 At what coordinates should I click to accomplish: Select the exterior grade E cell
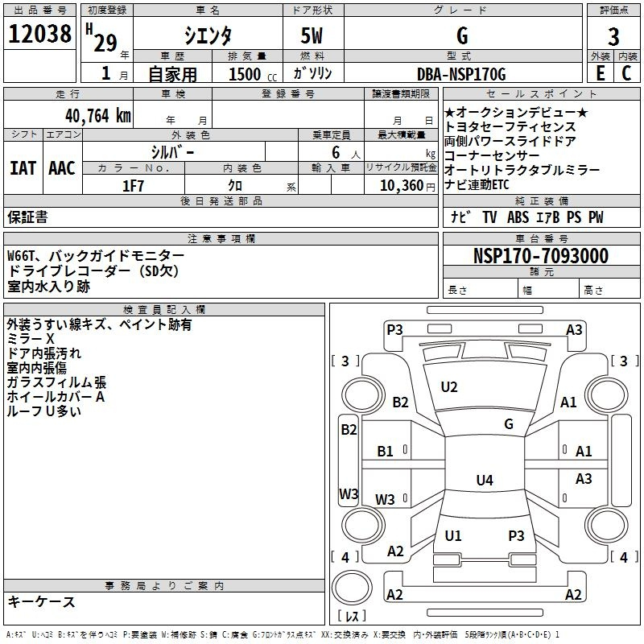[600, 73]
